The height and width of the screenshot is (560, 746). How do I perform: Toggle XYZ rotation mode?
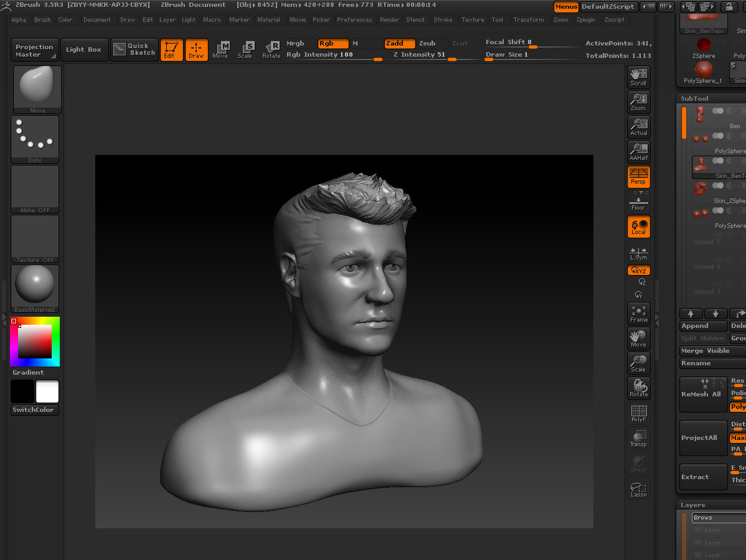[638, 271]
